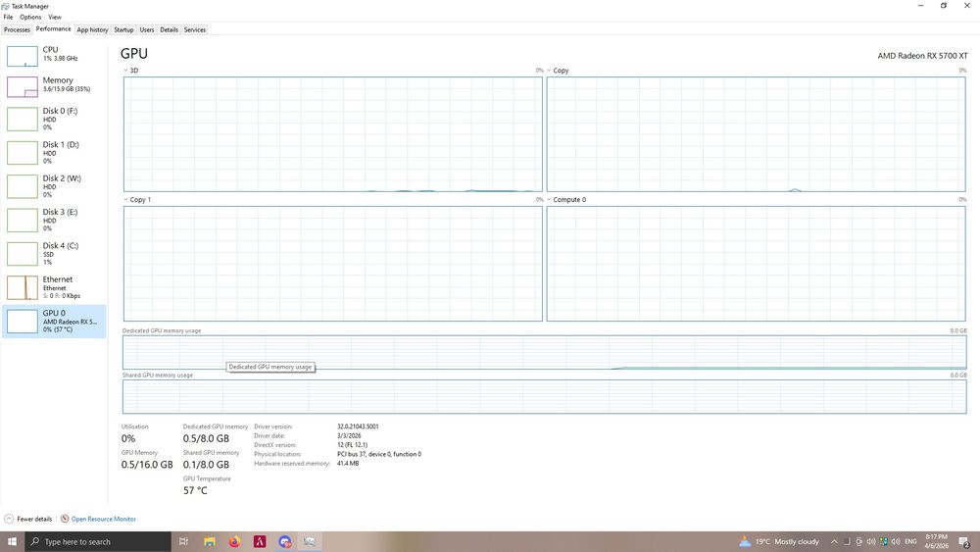Screen dimensions: 980x552
Task: Click the Compute 0 engine usage graph
Action: (x=757, y=263)
